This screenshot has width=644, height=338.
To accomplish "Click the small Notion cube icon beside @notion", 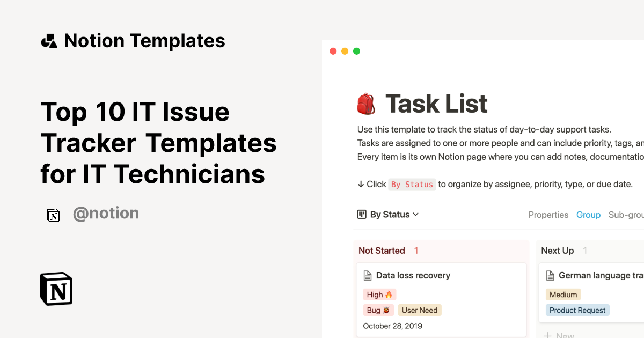I will coord(53,215).
